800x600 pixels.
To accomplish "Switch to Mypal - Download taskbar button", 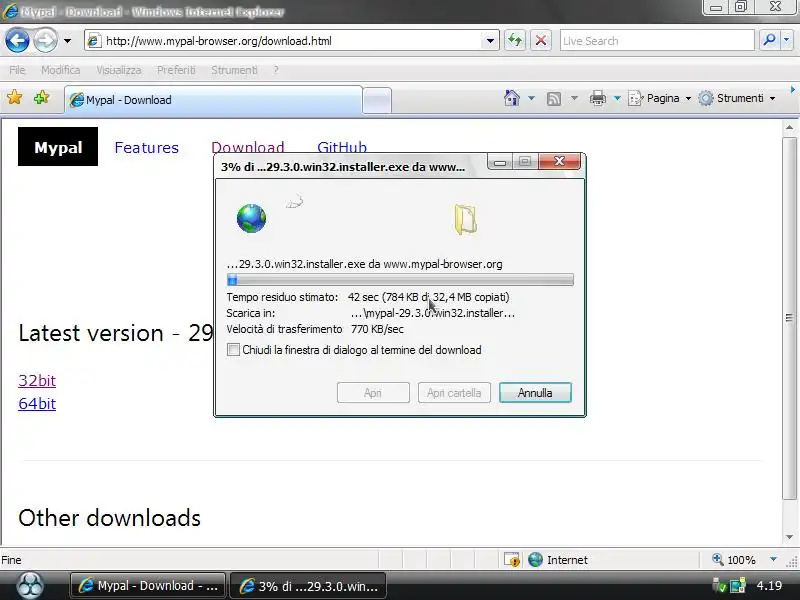I will click(148, 586).
